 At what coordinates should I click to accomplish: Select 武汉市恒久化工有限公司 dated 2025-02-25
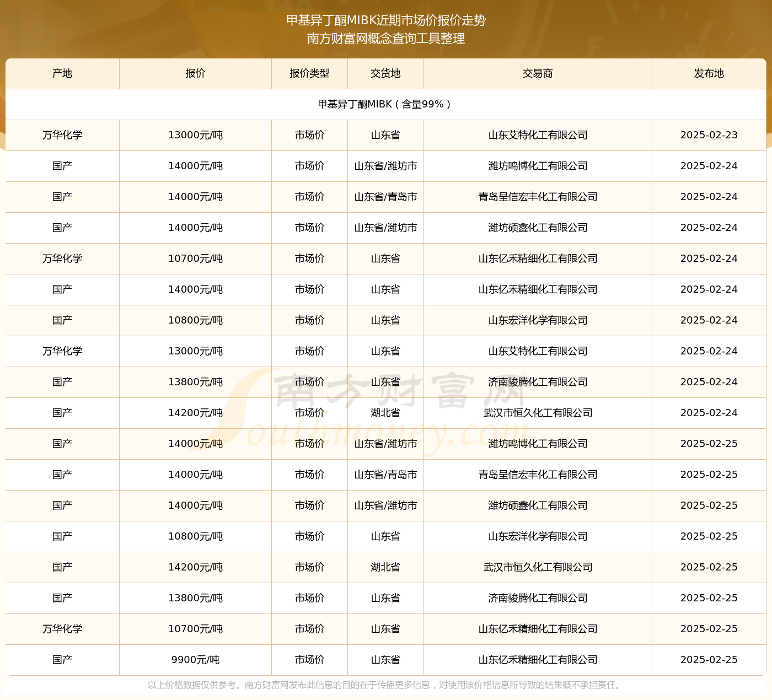538,567
